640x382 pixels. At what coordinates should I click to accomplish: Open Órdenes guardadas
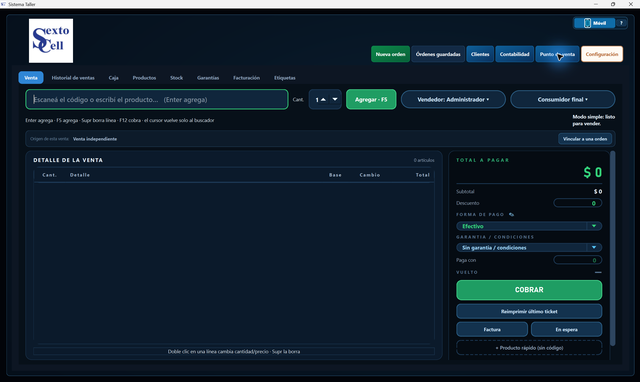point(438,54)
